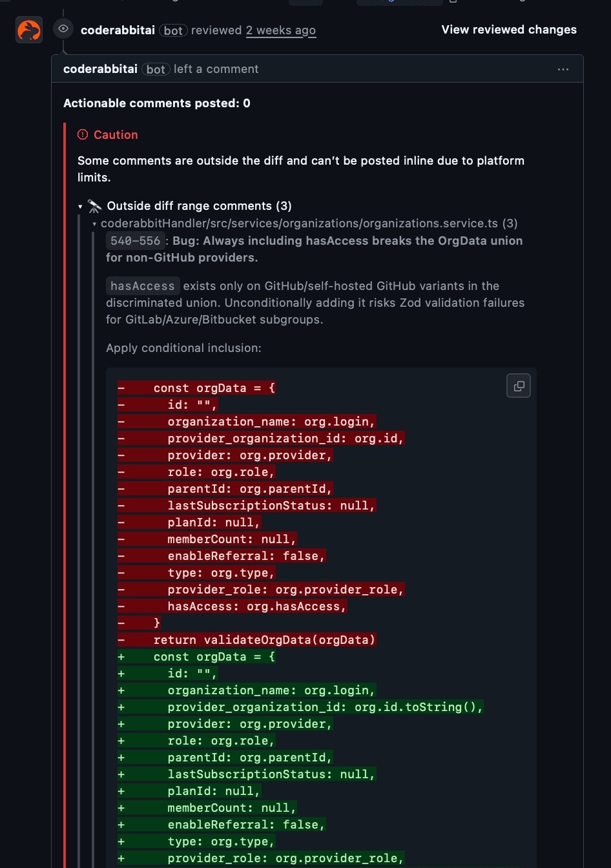Open the three-dot comment options menu

pyautogui.click(x=563, y=69)
